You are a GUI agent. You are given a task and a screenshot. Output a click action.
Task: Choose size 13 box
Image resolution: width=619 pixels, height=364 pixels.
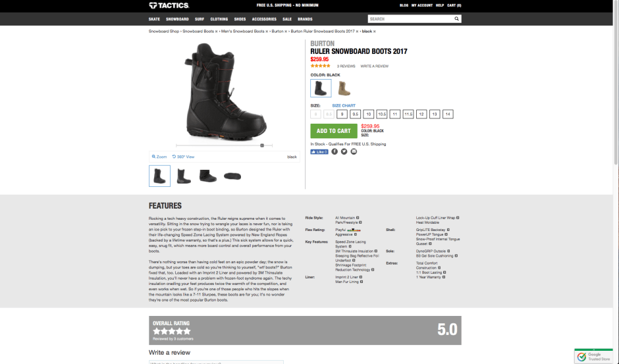(435, 114)
